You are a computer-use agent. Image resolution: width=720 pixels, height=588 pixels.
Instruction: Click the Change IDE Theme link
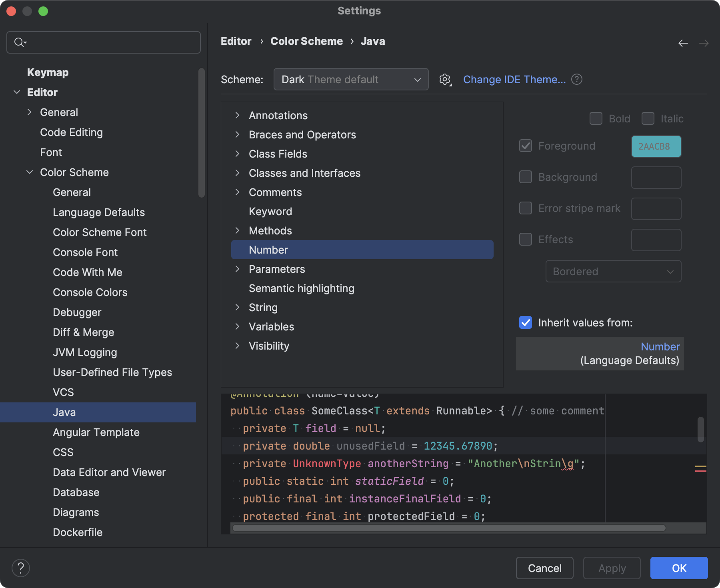coord(514,79)
